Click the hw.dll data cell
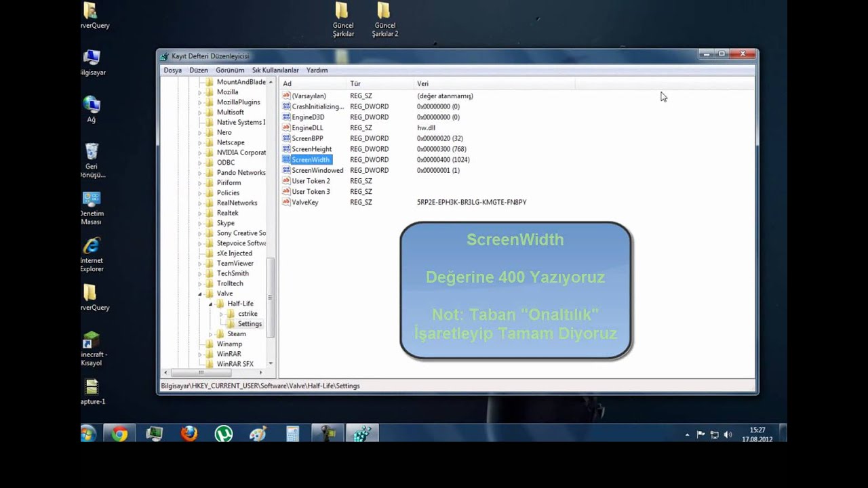This screenshot has width=868, height=488. pos(426,128)
